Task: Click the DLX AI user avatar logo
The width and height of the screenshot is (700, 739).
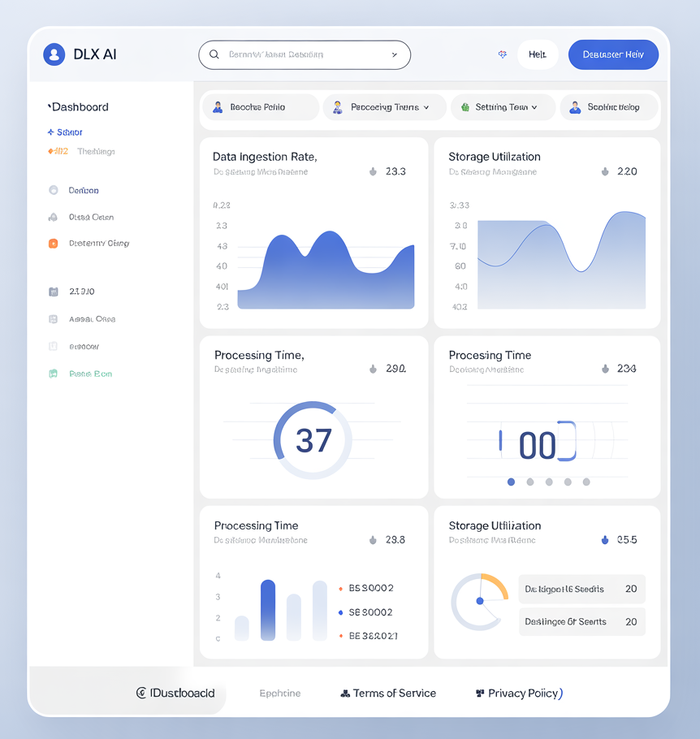Action: (54, 54)
